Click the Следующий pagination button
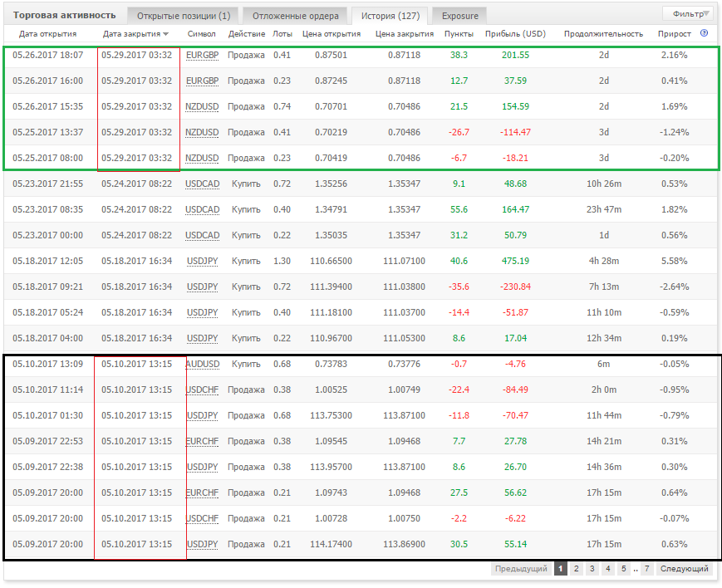722x588 pixels. pyautogui.click(x=685, y=569)
